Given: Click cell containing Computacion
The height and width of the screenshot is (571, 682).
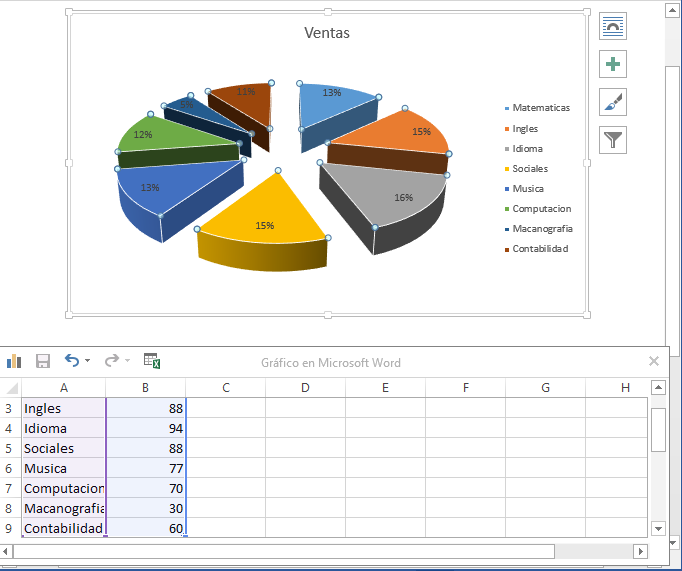Looking at the screenshot, I should 64,488.
